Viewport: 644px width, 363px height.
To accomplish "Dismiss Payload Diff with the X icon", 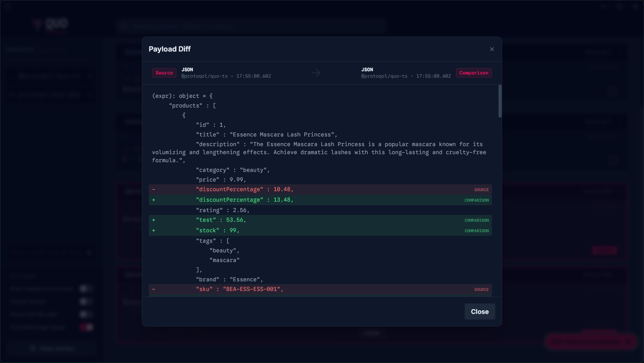I will click(492, 49).
